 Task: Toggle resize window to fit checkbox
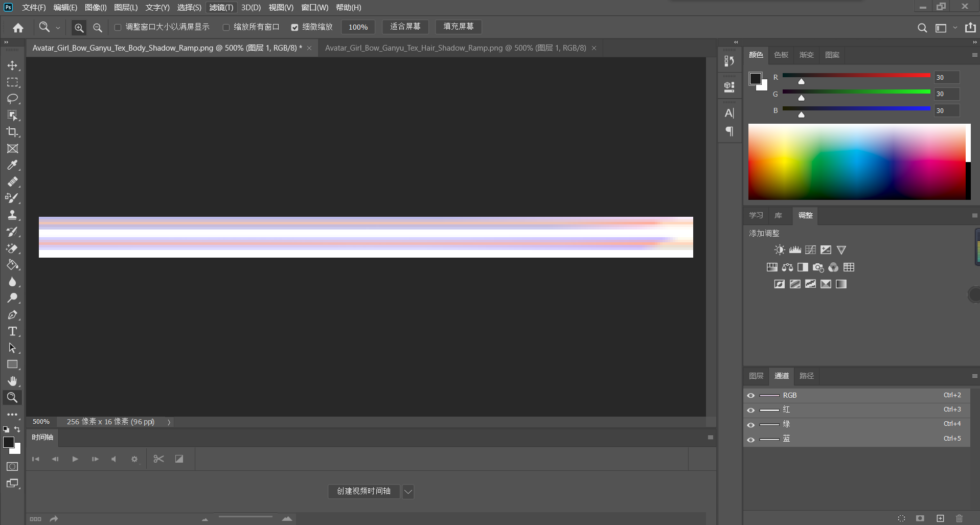(118, 27)
